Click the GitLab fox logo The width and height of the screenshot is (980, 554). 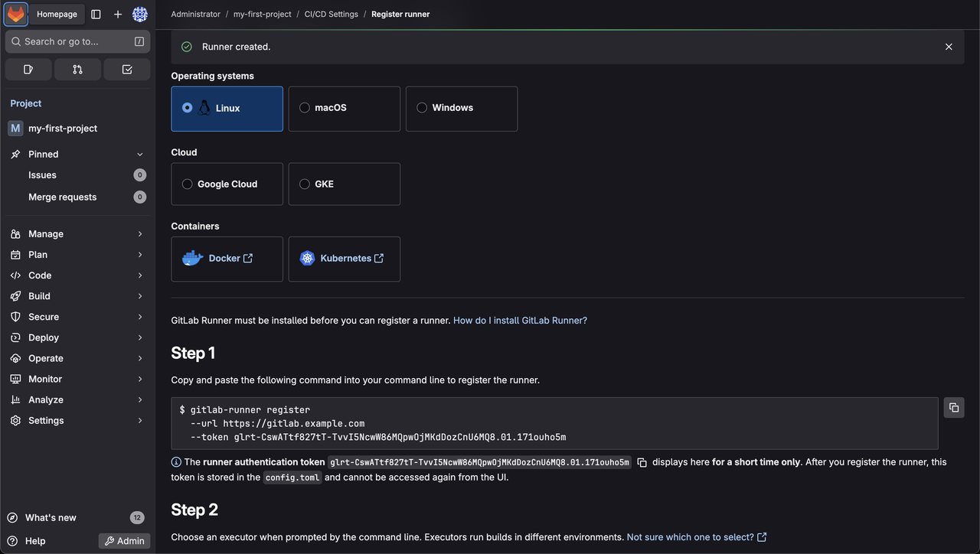pos(16,14)
